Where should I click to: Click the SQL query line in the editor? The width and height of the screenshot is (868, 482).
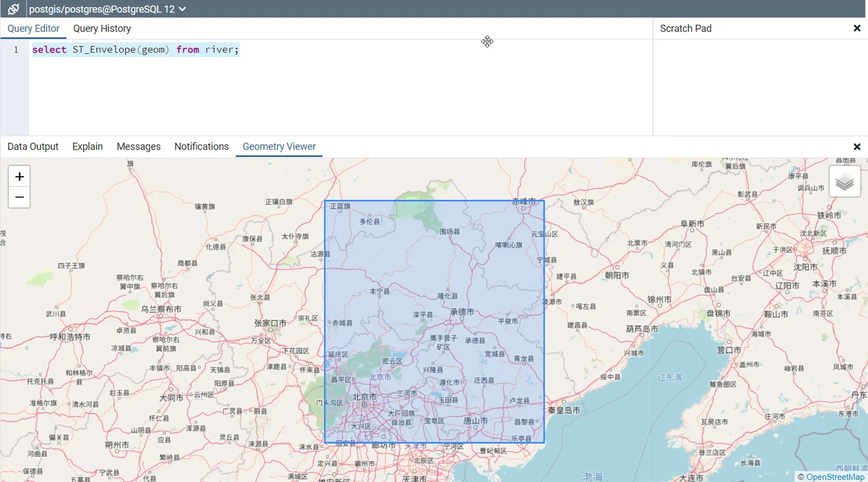[x=135, y=50]
